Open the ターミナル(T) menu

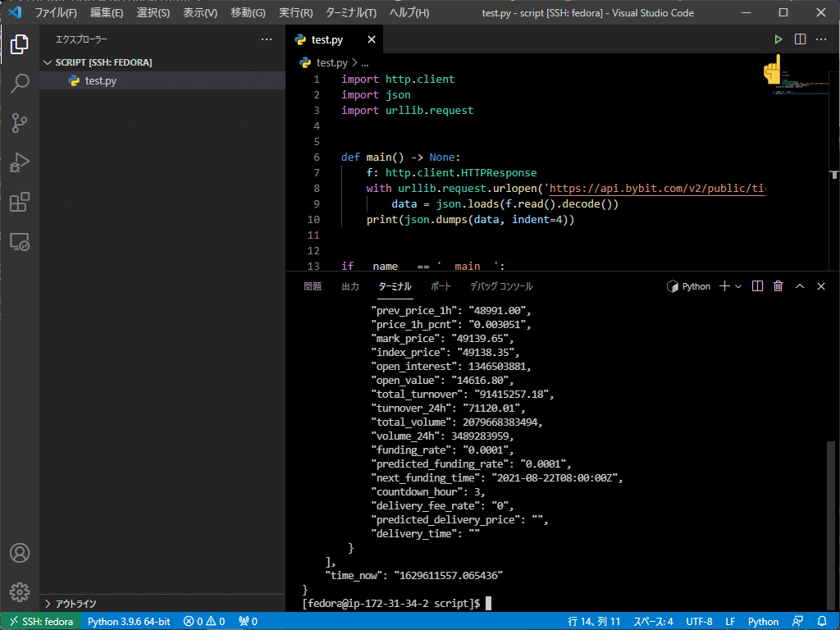coord(351,12)
